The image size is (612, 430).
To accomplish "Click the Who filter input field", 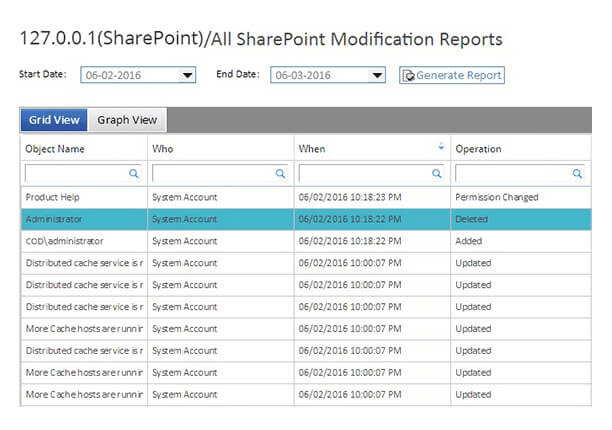I will click(220, 174).
